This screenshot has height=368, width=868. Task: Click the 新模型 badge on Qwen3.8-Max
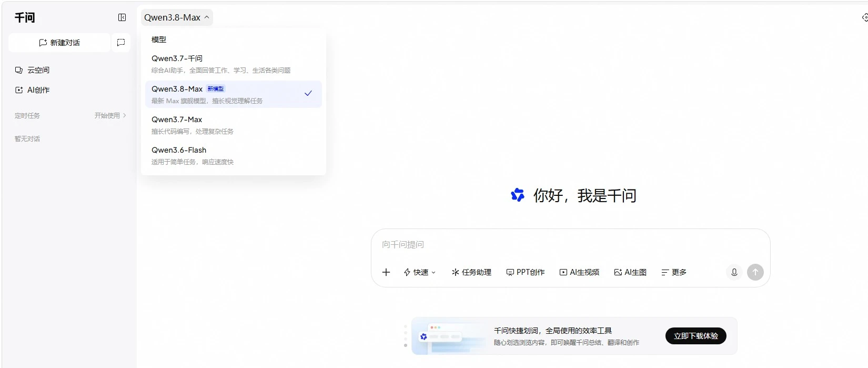pos(215,89)
